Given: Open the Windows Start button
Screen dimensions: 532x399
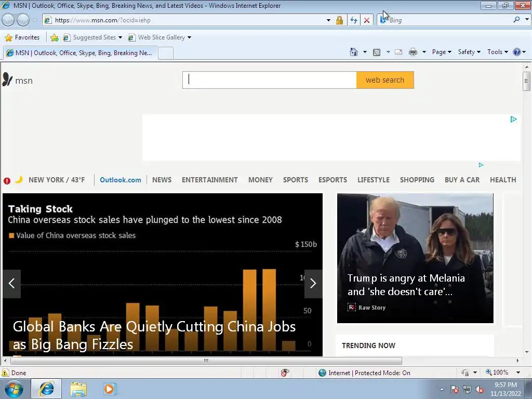Looking at the screenshot, I should coord(14,389).
